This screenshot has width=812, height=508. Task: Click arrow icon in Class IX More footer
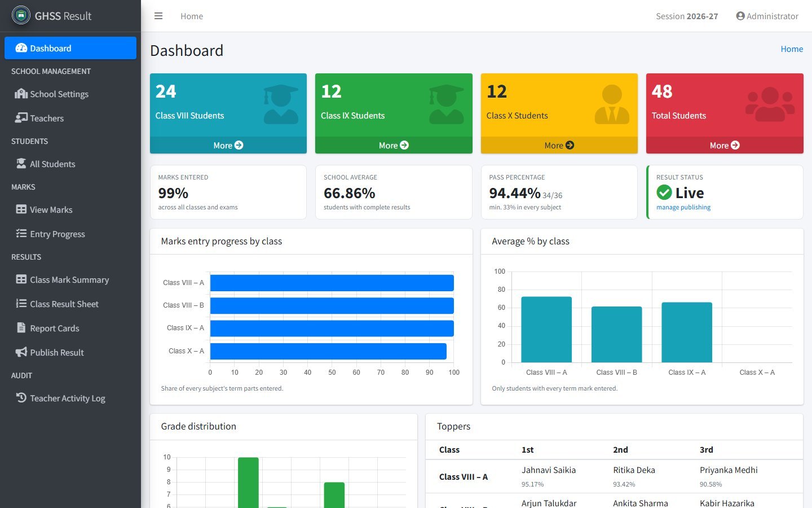(x=404, y=145)
